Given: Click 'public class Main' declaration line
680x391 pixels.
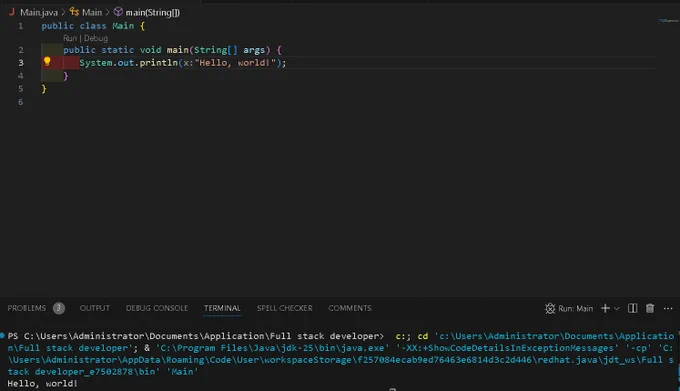Looking at the screenshot, I should 93,26.
